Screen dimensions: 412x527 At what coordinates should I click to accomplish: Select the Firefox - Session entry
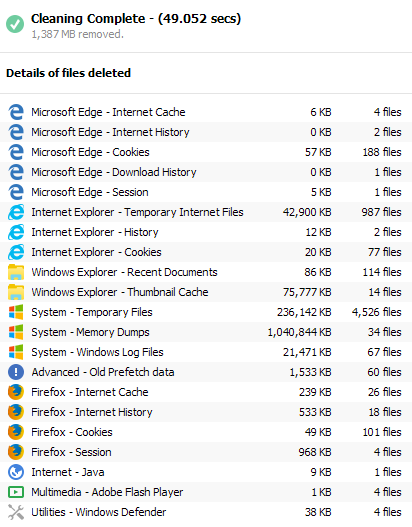206,452
